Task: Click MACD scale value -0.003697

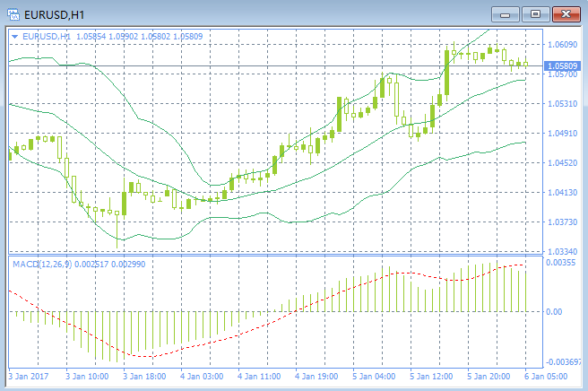Action: tap(563, 362)
